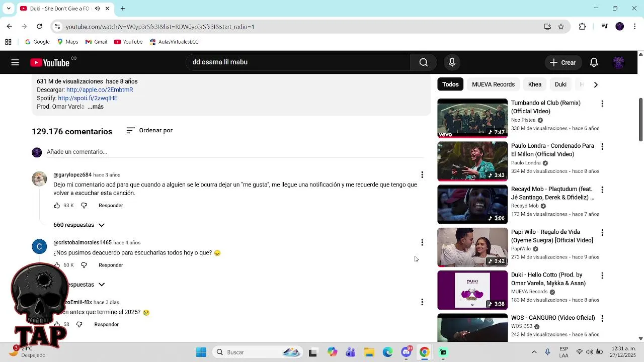Go back with browser back arrow
Screen dimensions: 644x362
pyautogui.click(x=9, y=26)
